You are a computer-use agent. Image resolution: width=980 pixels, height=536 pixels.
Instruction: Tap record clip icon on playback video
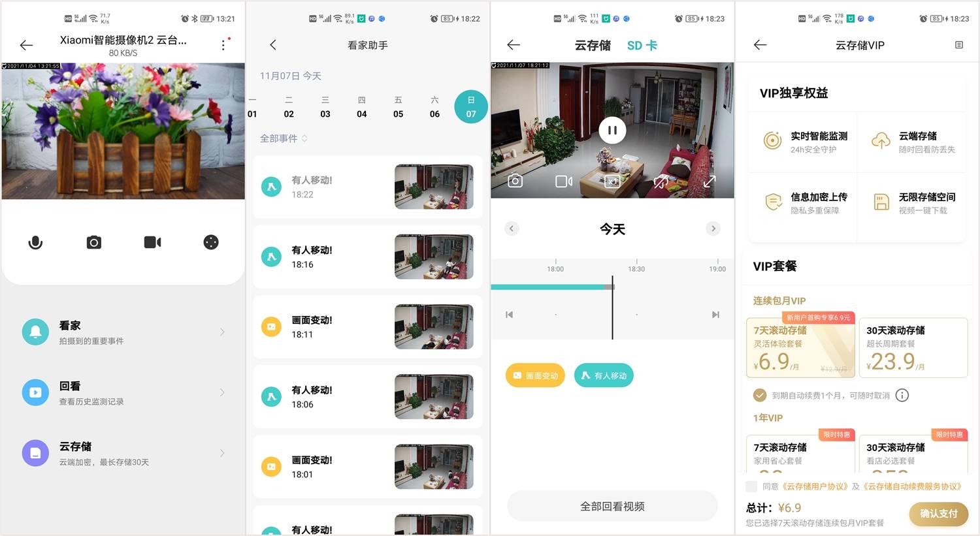tap(563, 181)
